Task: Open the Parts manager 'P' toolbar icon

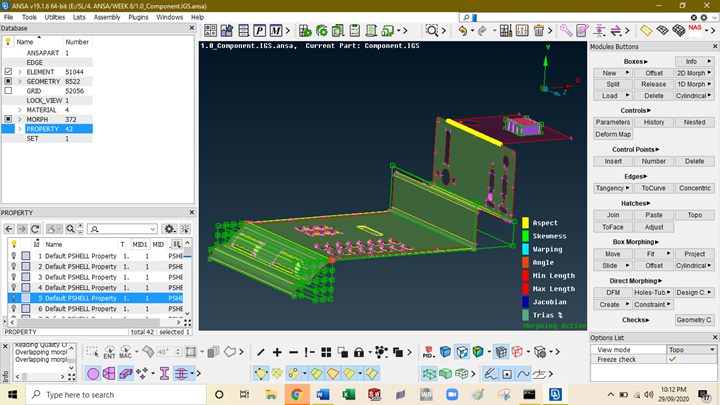Action: click(x=259, y=31)
